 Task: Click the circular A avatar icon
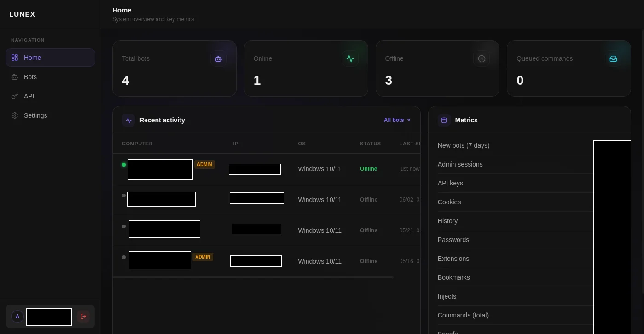click(x=17, y=317)
